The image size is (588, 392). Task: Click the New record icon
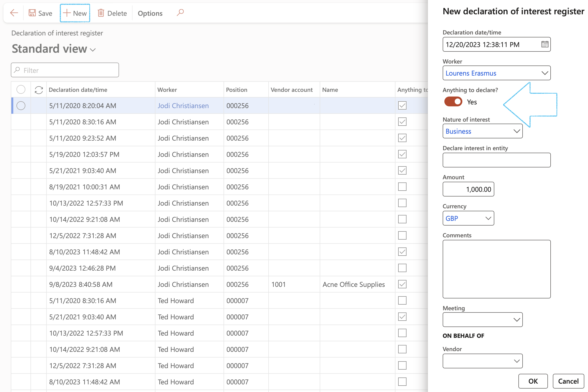pyautogui.click(x=74, y=13)
